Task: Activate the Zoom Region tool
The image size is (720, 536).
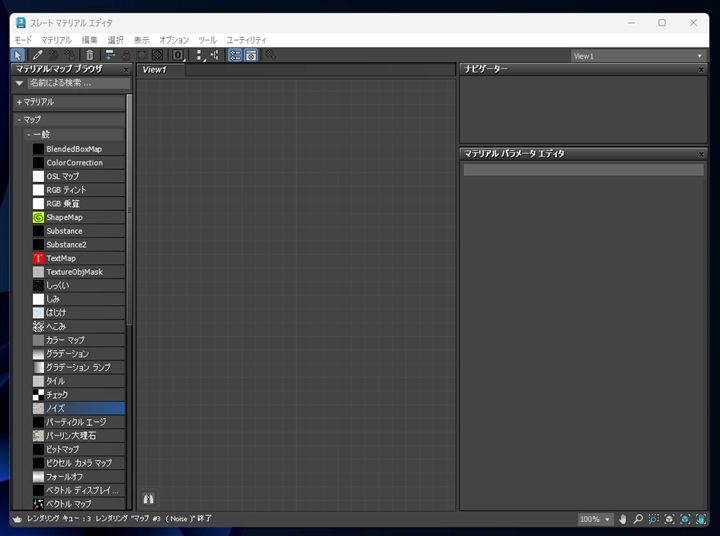Action: [653, 519]
